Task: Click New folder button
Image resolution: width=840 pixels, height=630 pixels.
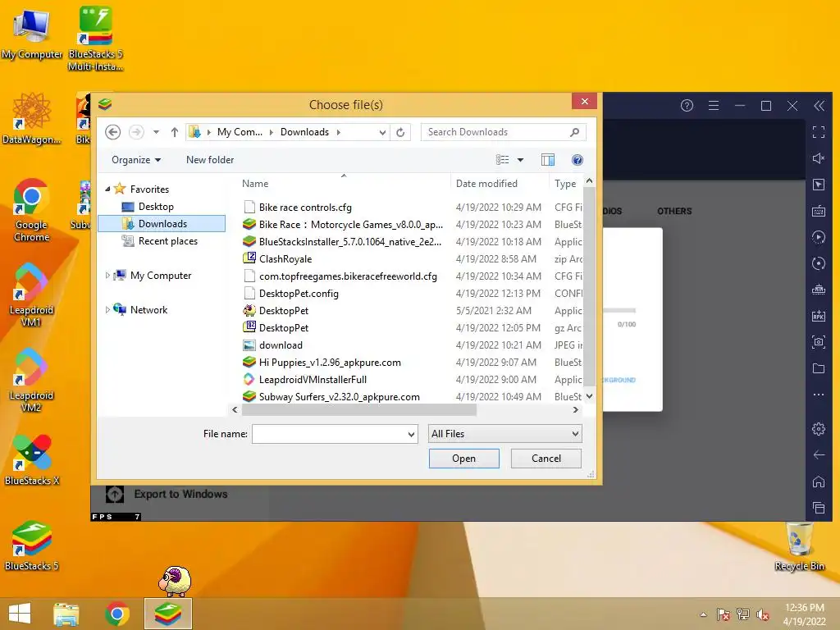Action: [210, 160]
